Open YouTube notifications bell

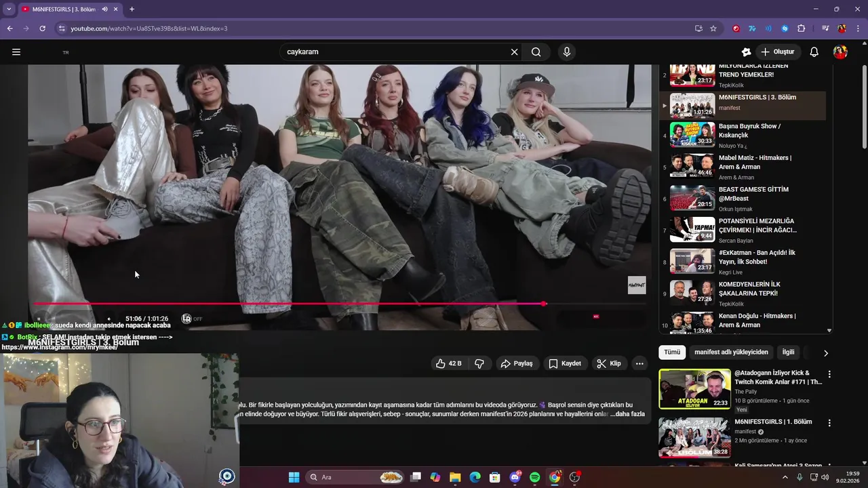click(814, 52)
